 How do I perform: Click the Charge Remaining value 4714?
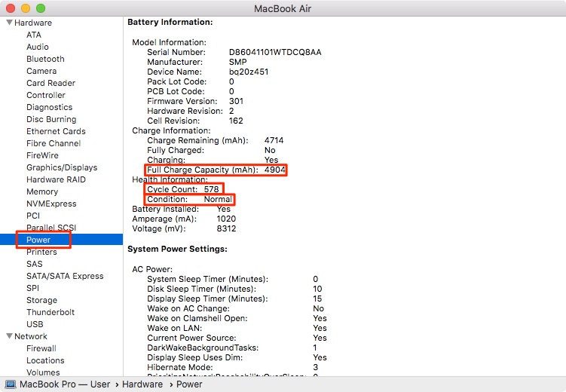click(274, 140)
